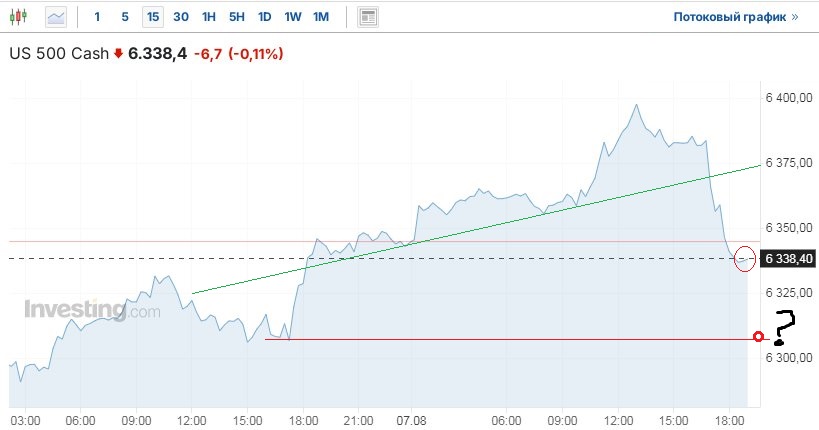Switch to the 30 minute interval
Viewport: 819px width, 430px height.
(180, 17)
